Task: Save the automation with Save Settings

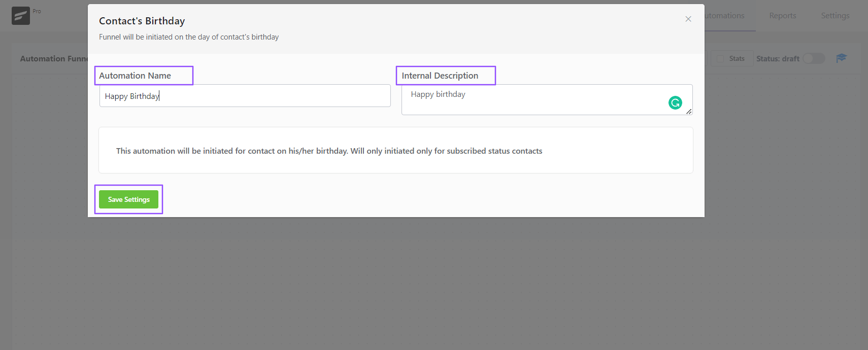Action: pyautogui.click(x=128, y=199)
